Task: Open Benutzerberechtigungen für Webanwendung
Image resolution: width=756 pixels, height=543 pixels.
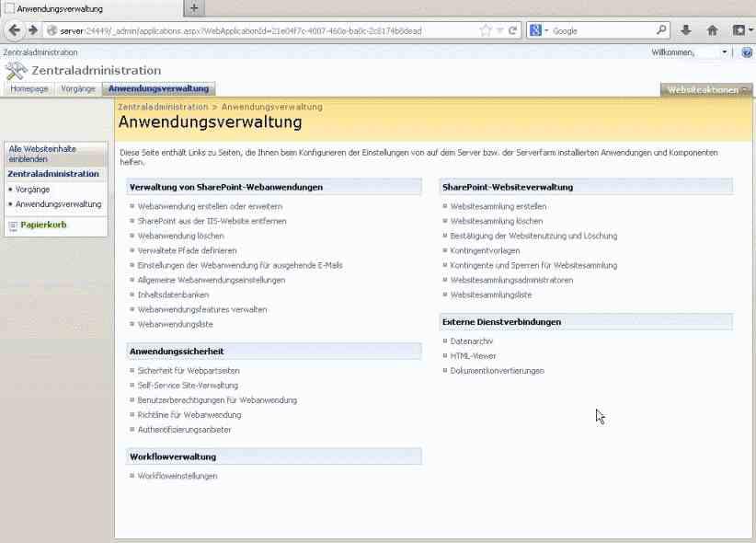Action: [x=217, y=400]
